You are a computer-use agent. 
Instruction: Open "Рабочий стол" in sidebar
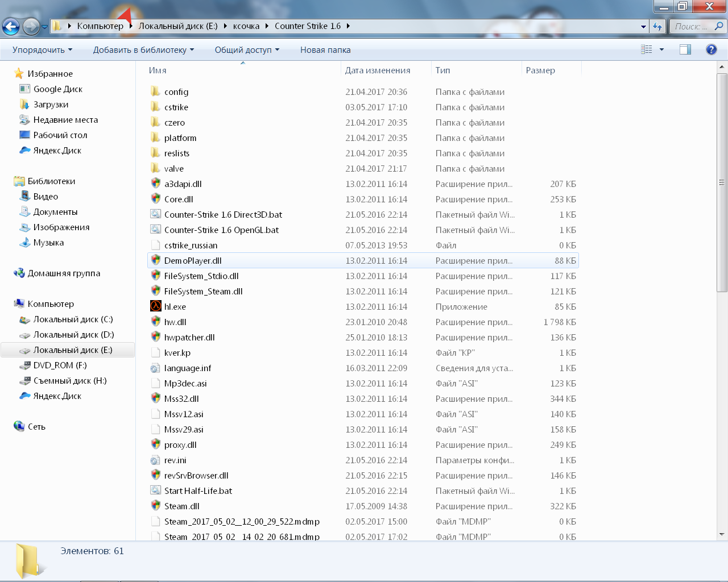[x=60, y=135]
